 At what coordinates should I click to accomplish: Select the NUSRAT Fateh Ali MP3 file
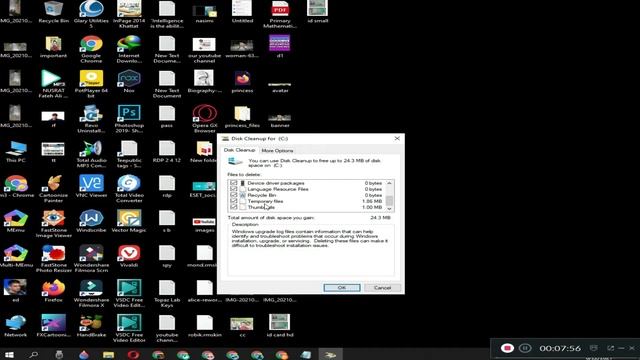tap(53, 84)
